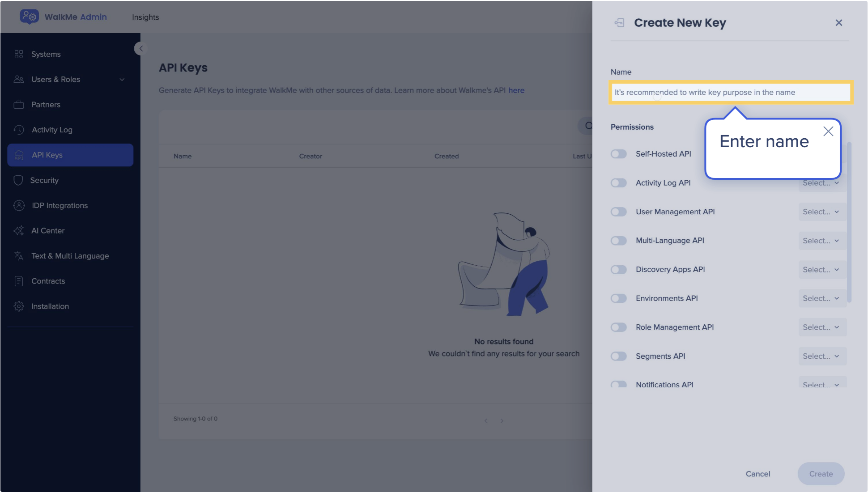This screenshot has width=868, height=492.
Task: Go to Contracts page
Action: click(70, 281)
